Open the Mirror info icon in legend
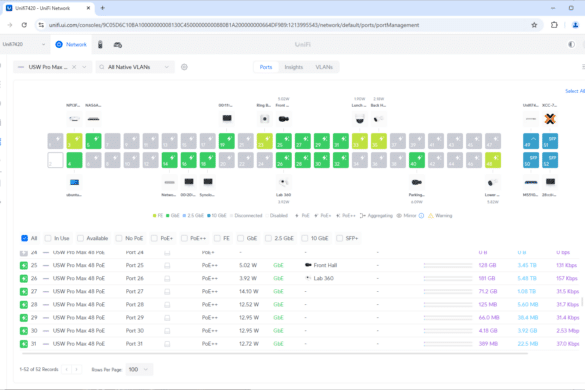Screen dimensions: 585x390 tap(421, 216)
